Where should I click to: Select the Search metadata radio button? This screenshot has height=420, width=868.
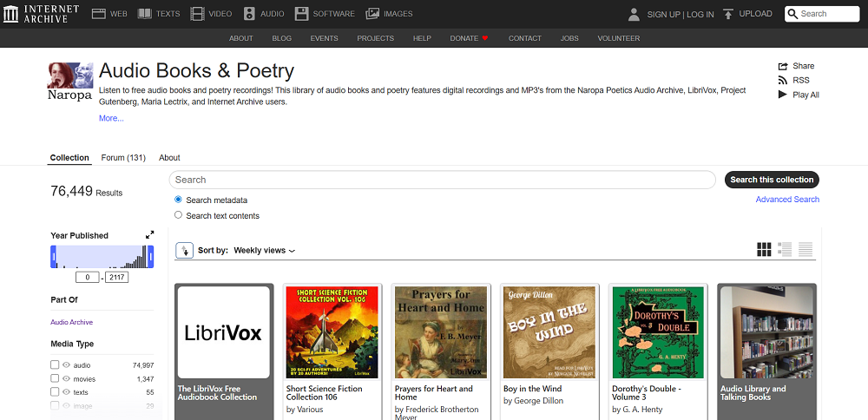click(178, 200)
